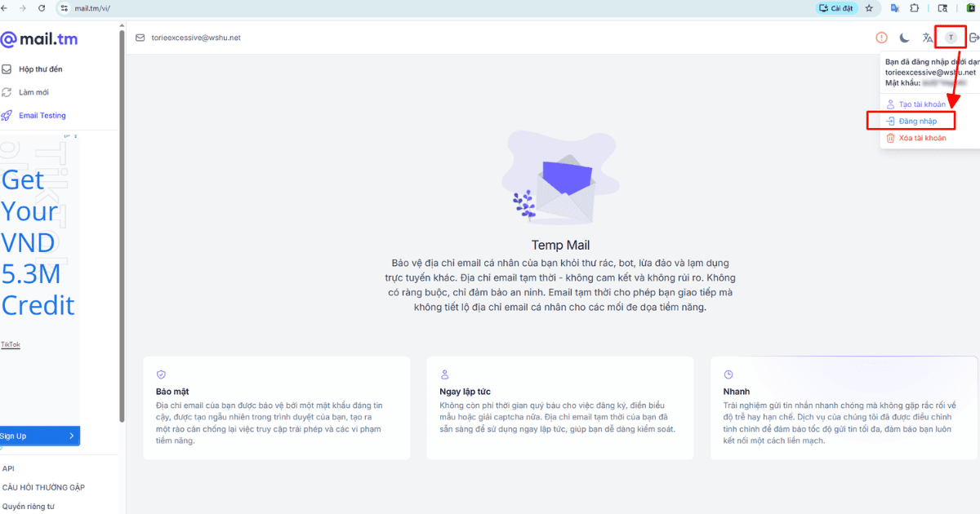Click the person icon beside Tạo tài khoản
The width and height of the screenshot is (980, 514).
pos(891,104)
